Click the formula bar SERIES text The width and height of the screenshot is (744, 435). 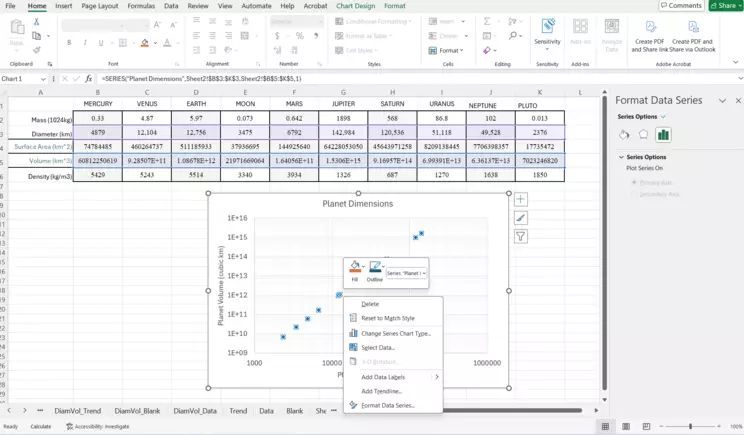tap(202, 79)
